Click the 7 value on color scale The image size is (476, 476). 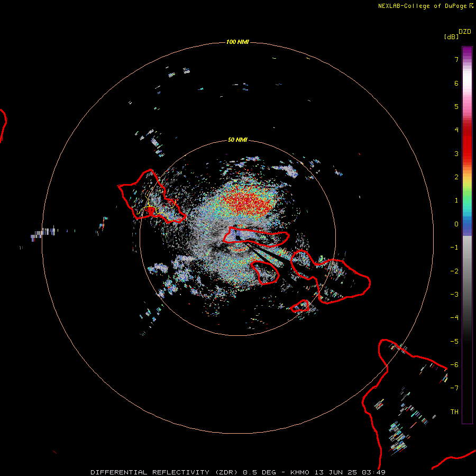[x=456, y=59]
